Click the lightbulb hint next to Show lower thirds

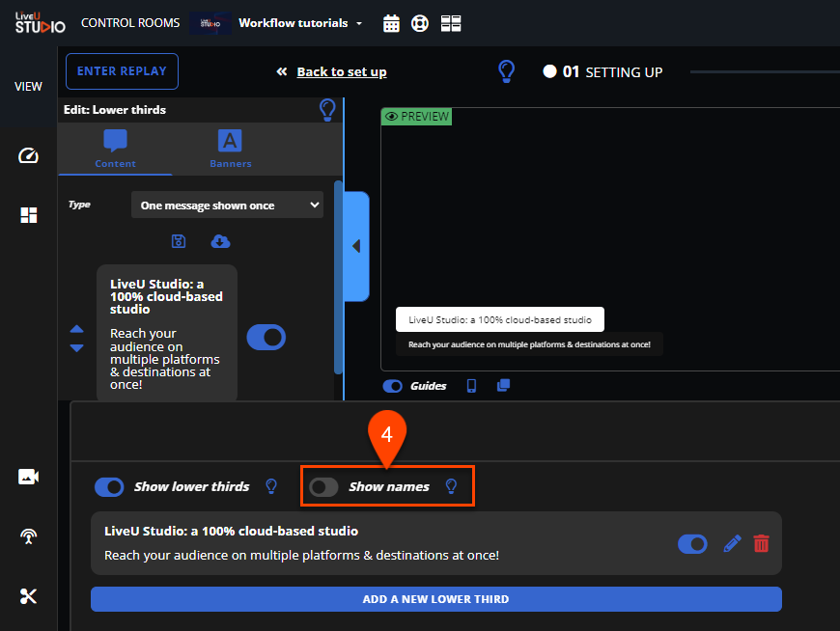pyautogui.click(x=271, y=486)
